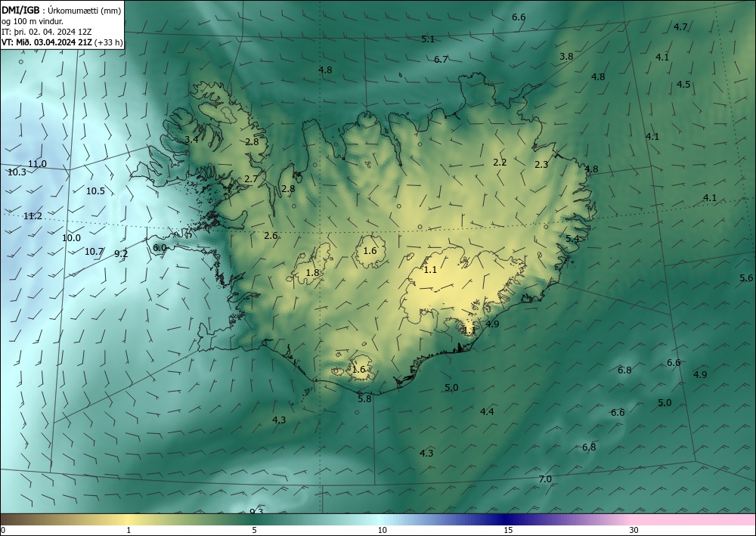
Task: Click the 5.6 value off the east coast
Action: (746, 277)
